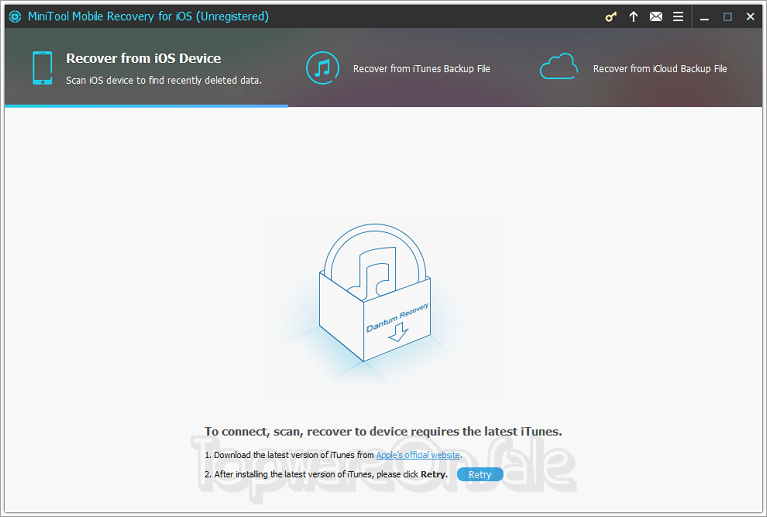
Task: Click the iTunes box illustration
Action: [375, 292]
